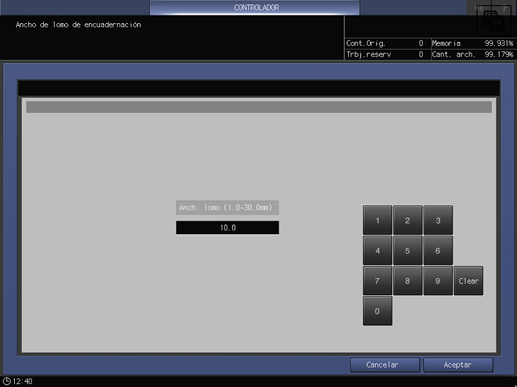
Task: Click the Cont.Orig. counter
Action: [385, 43]
